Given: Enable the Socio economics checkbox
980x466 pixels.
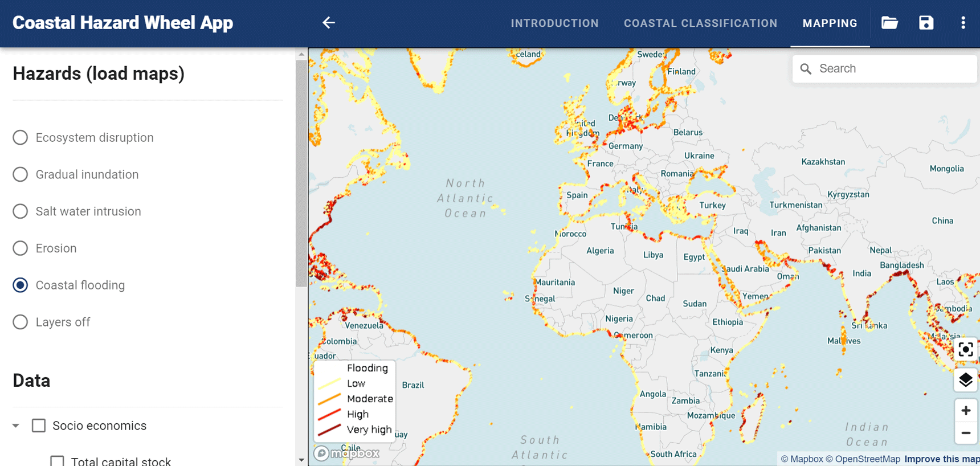Looking at the screenshot, I should click(39, 426).
